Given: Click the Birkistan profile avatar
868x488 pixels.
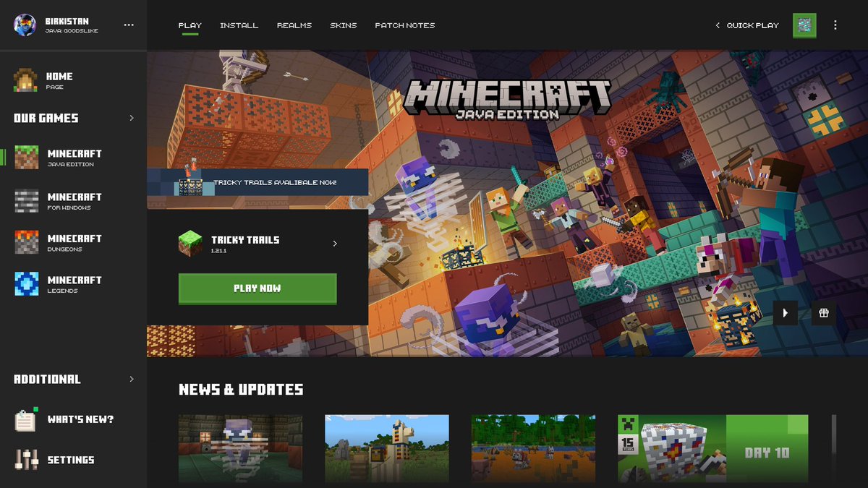Looking at the screenshot, I should pyautogui.click(x=25, y=25).
